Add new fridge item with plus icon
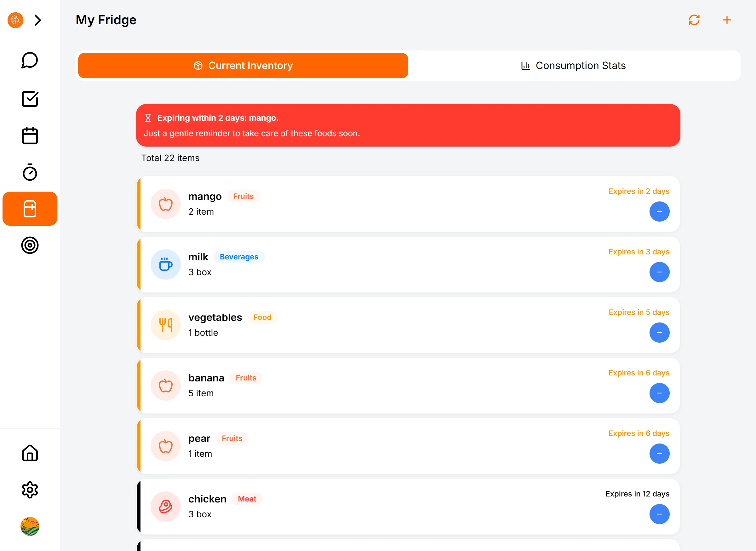 click(x=727, y=20)
